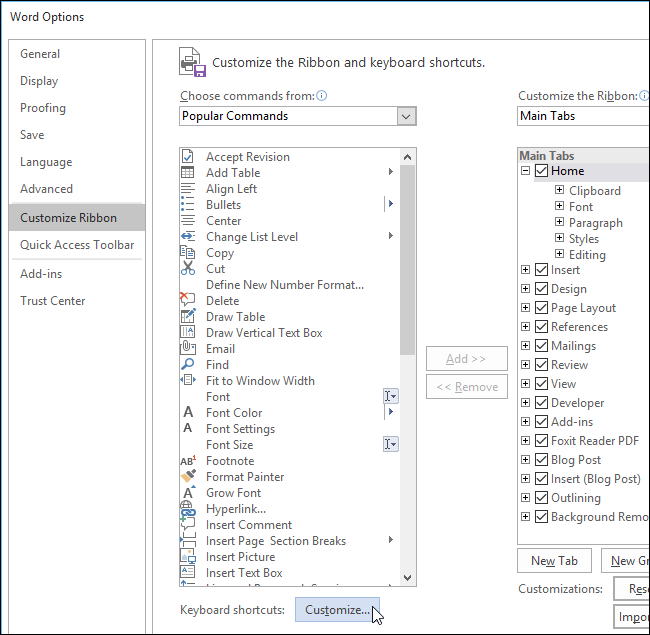Select the Paragraph group in tree
650x635 pixels.
[x=595, y=223]
